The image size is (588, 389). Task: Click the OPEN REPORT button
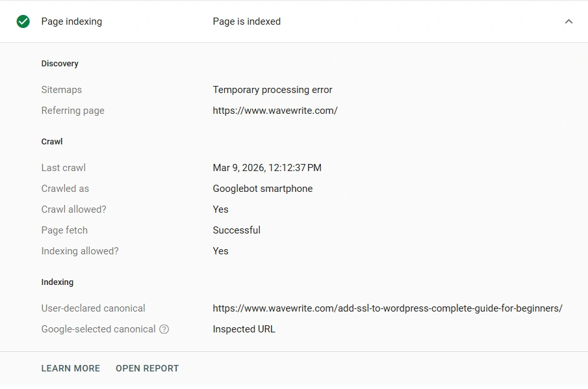point(147,368)
